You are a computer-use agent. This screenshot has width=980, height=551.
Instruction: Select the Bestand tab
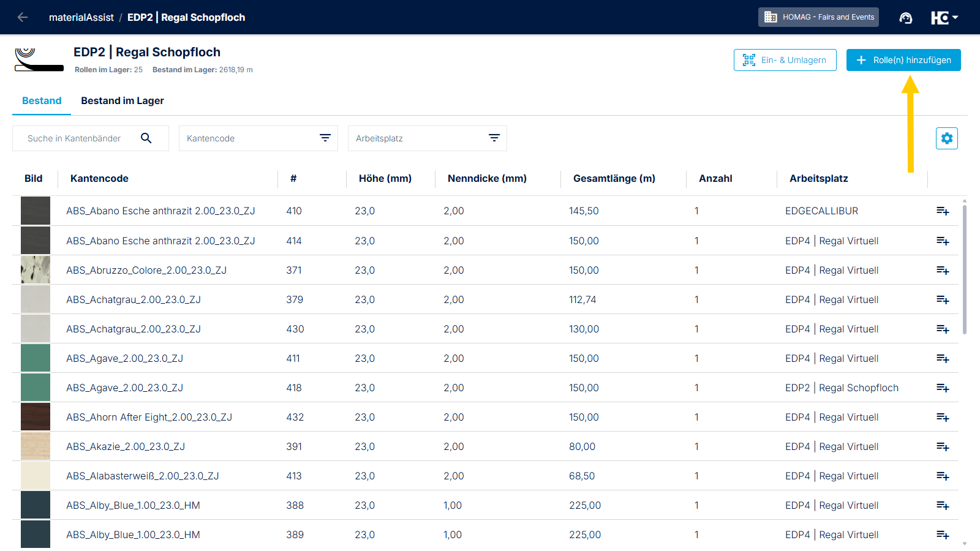tap(42, 100)
